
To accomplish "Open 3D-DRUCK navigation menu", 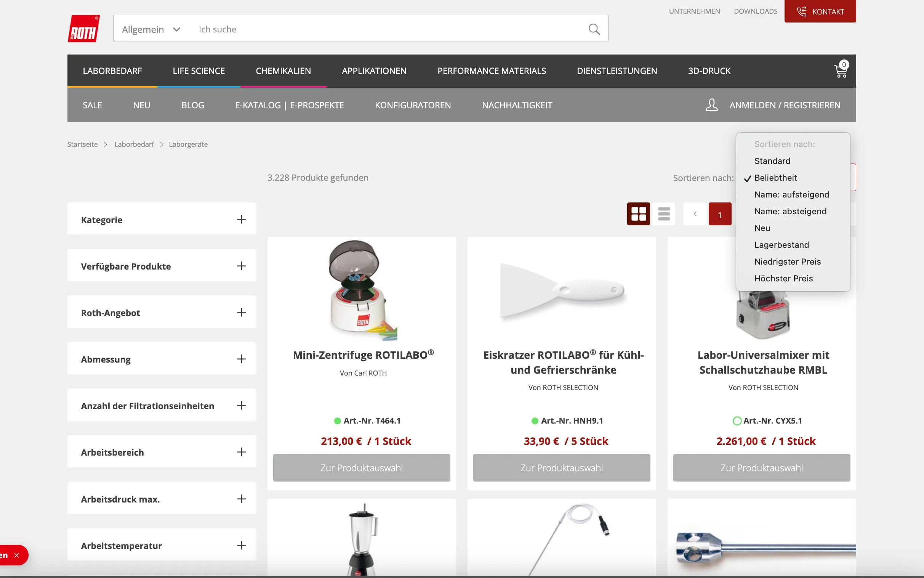I will (709, 71).
